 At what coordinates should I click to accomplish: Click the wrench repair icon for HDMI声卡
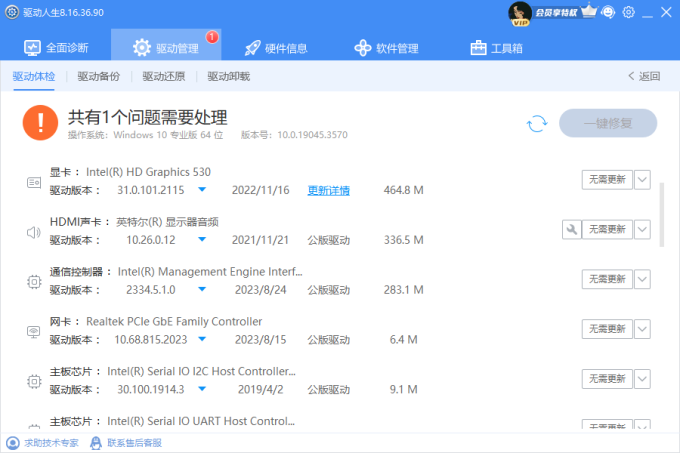tap(572, 229)
